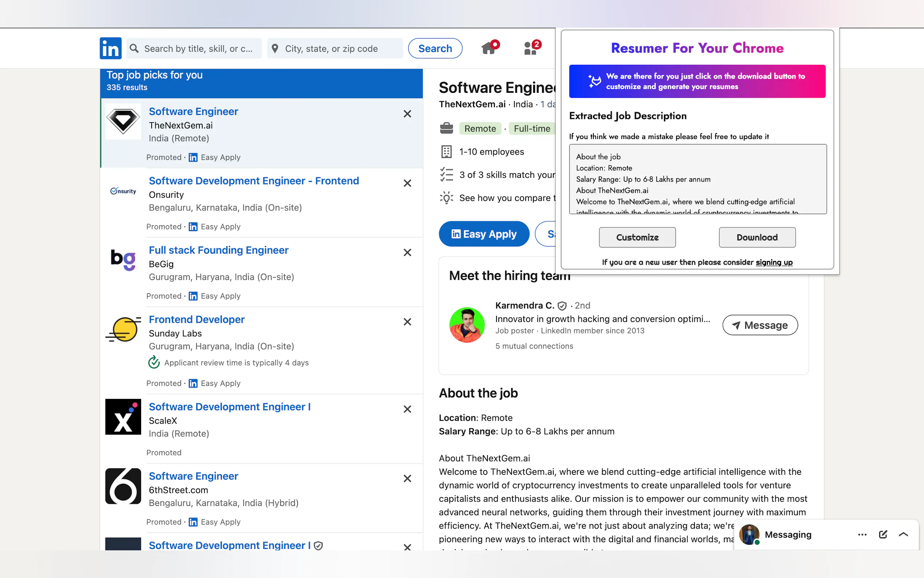924x578 pixels.
Task: Dismiss TheNextGem.ai Software Engineer job
Action: point(407,114)
